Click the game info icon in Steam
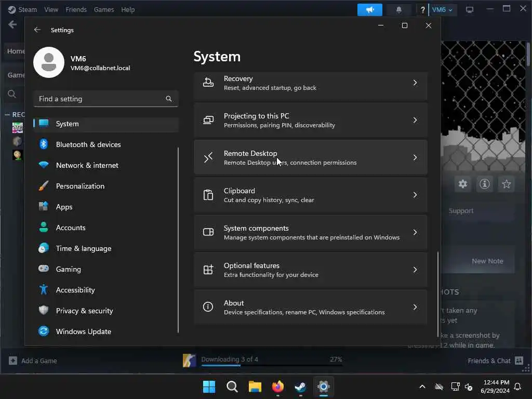 point(485,184)
